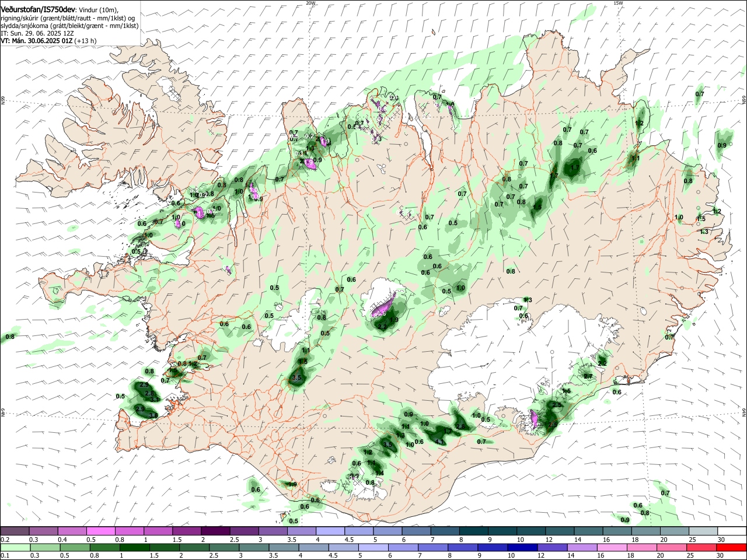Click the 15W longitude label at top
The height and width of the screenshot is (560, 747).
tap(618, 3)
